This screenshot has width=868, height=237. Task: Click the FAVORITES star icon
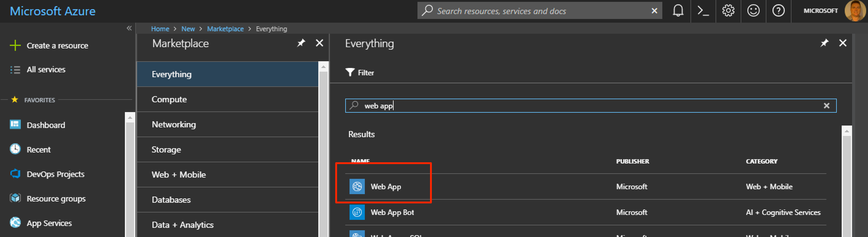tap(14, 100)
